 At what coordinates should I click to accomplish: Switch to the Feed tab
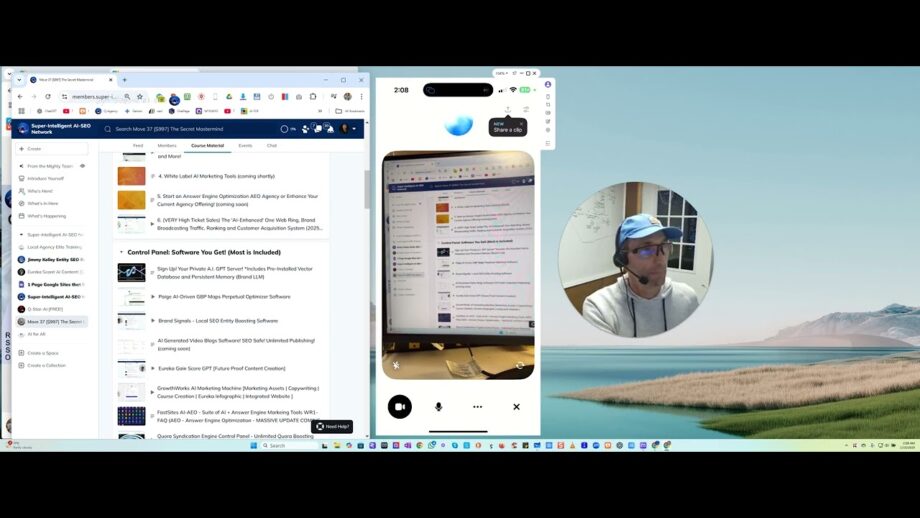click(138, 145)
